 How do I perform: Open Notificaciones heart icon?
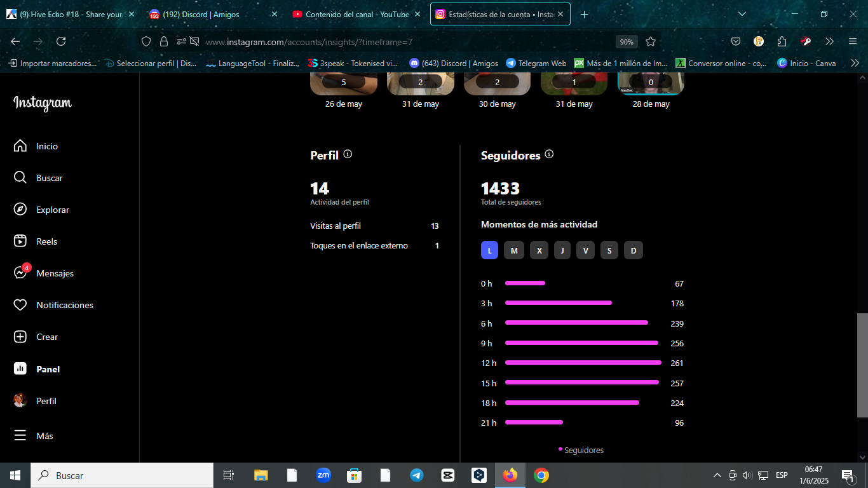pyautogui.click(x=20, y=305)
